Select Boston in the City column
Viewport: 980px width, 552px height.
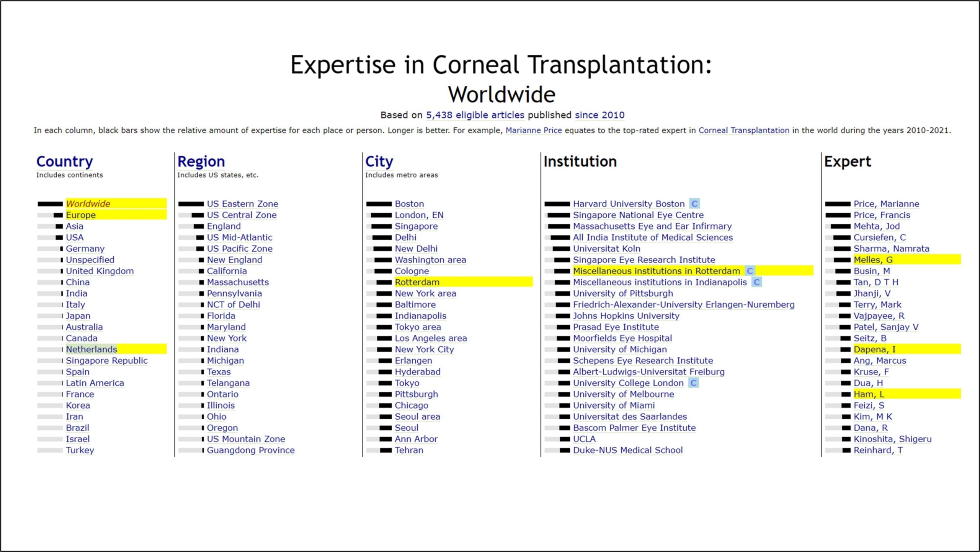[409, 204]
